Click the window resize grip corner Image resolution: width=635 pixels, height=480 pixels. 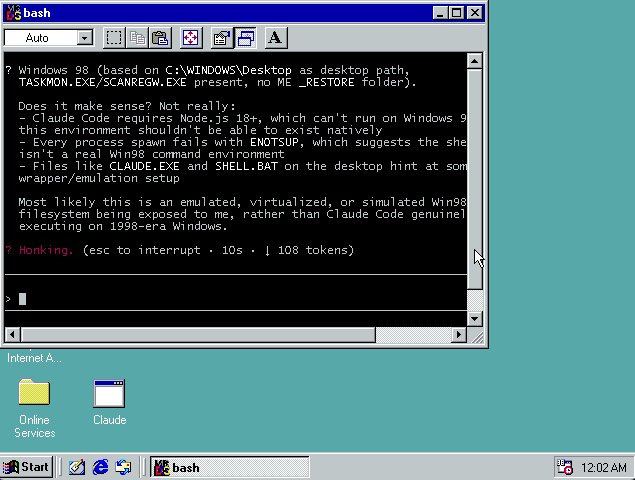click(x=477, y=336)
